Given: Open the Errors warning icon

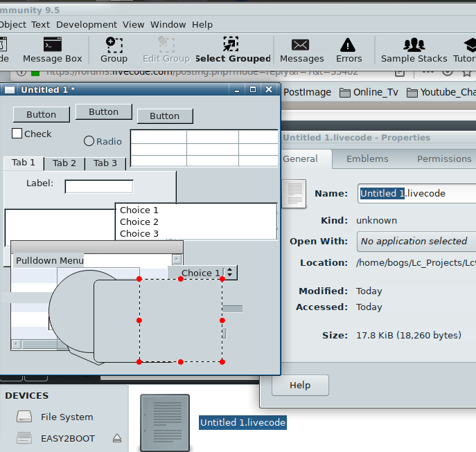Looking at the screenshot, I should [349, 45].
